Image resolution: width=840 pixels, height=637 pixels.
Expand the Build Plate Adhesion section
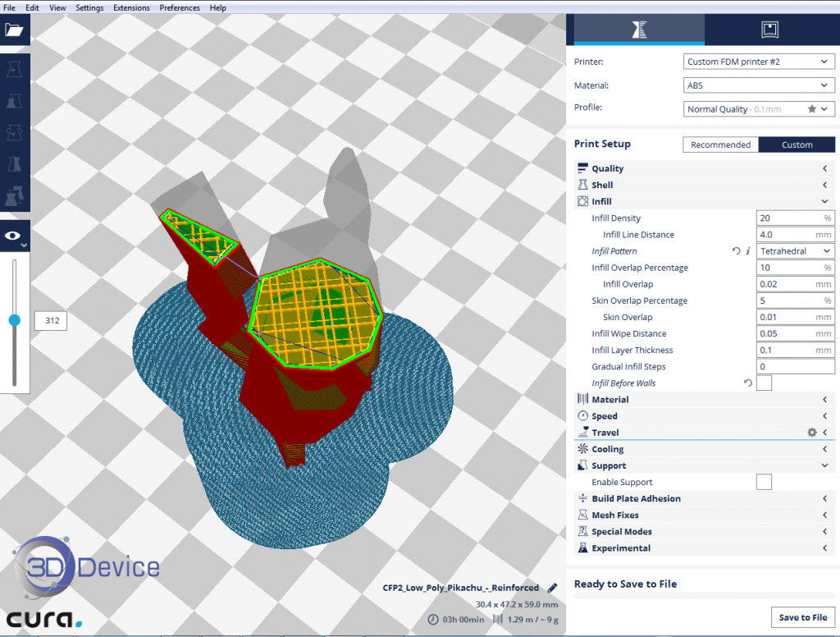point(705,498)
